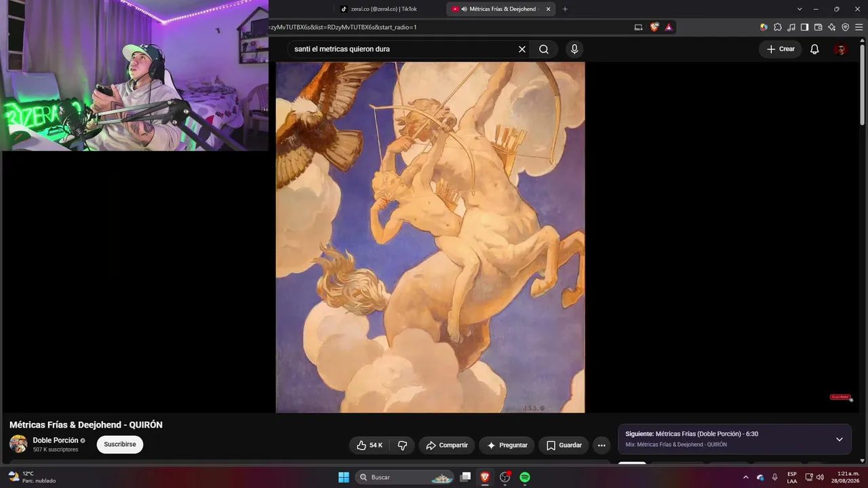
Task: Open the Doble Porción channel name link
Action: [x=56, y=441]
